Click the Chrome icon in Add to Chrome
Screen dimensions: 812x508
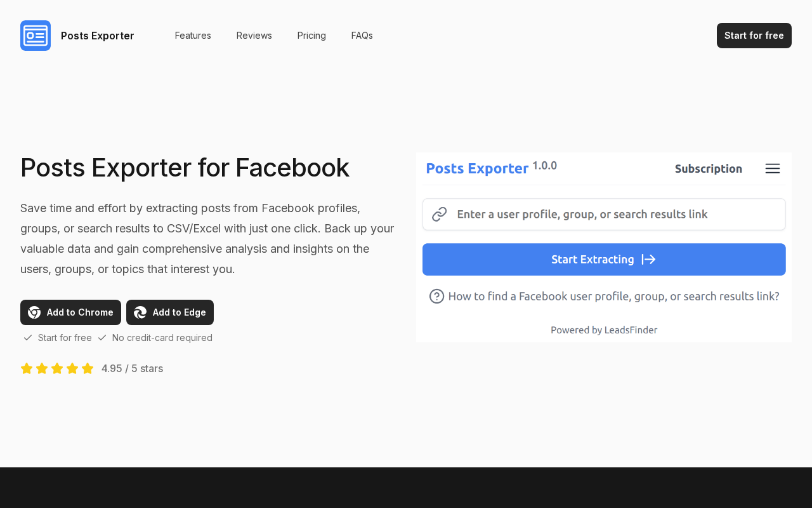(34, 312)
